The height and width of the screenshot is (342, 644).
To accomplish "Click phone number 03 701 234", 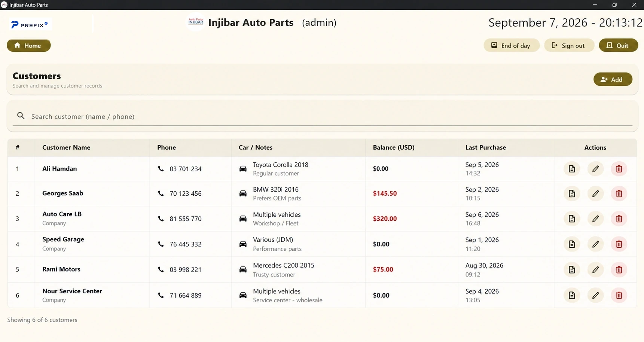I will 185,169.
